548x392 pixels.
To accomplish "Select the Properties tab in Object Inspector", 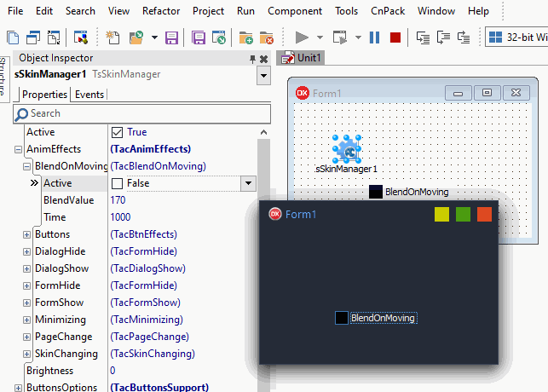I will pyautogui.click(x=44, y=95).
